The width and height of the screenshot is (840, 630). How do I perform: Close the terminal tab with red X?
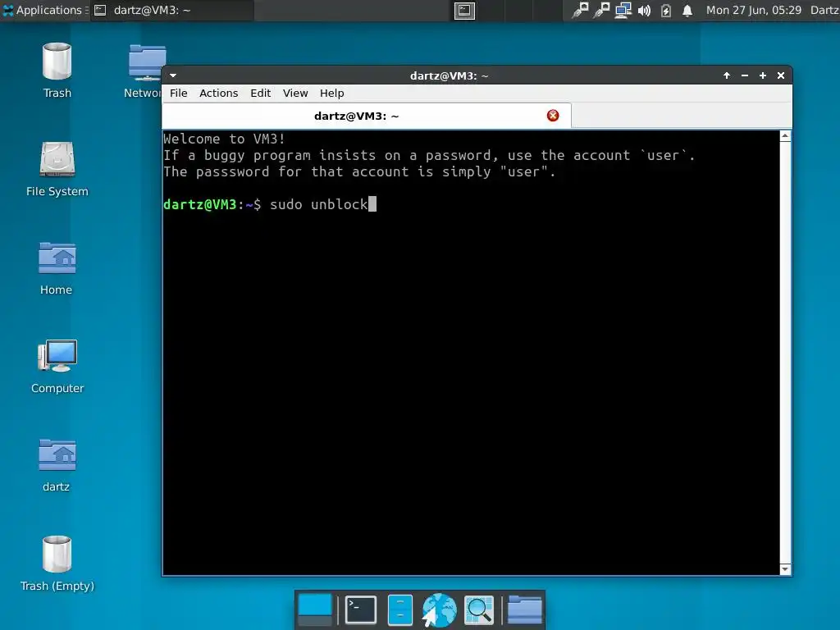pyautogui.click(x=553, y=116)
